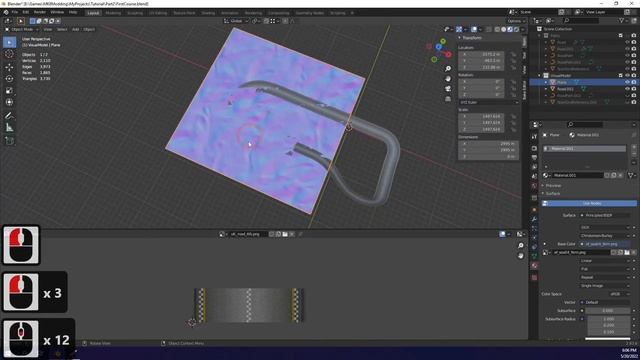
Task: Click the Base Color image texture field
Action: click(x=606, y=244)
